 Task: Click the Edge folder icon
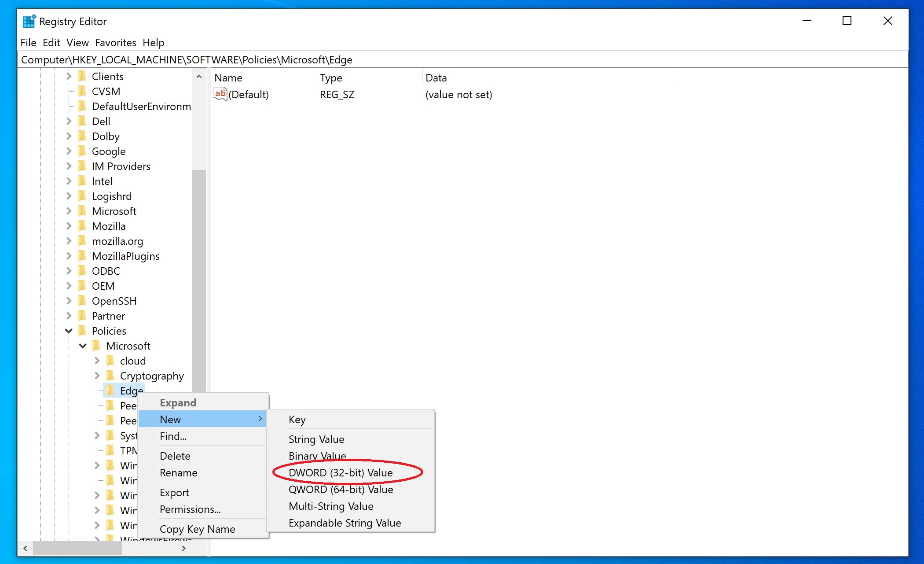(x=110, y=391)
